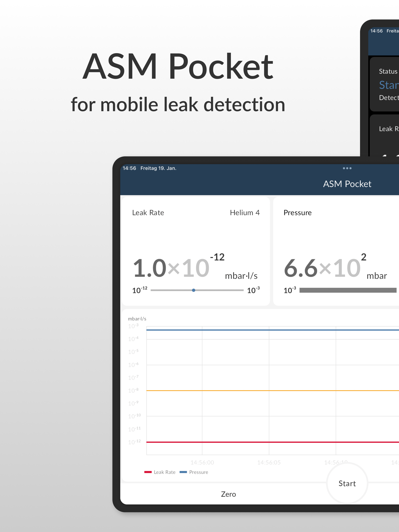Tap the ASM Pocket title in header bar
This screenshot has width=399, height=532.
click(x=347, y=184)
